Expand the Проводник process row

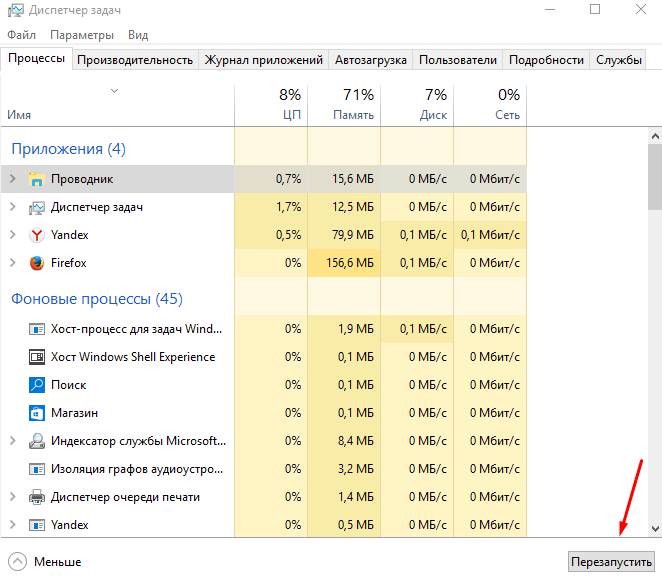[13, 179]
